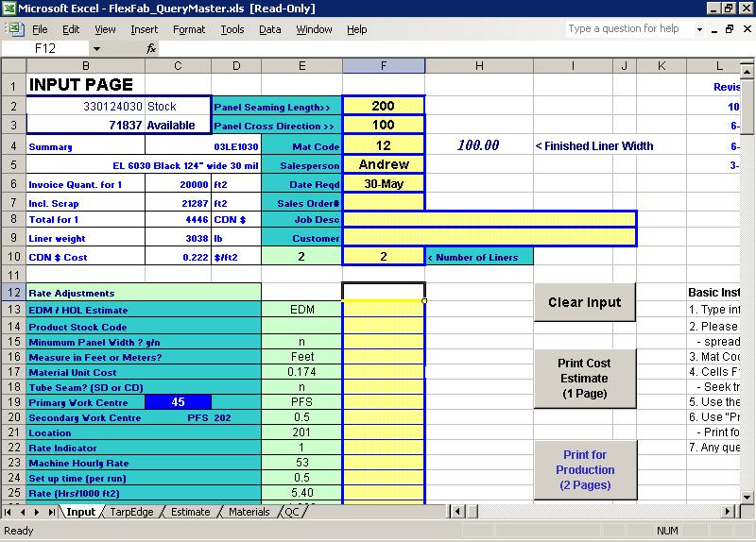
Task: Open the Tools menu
Action: click(232, 29)
